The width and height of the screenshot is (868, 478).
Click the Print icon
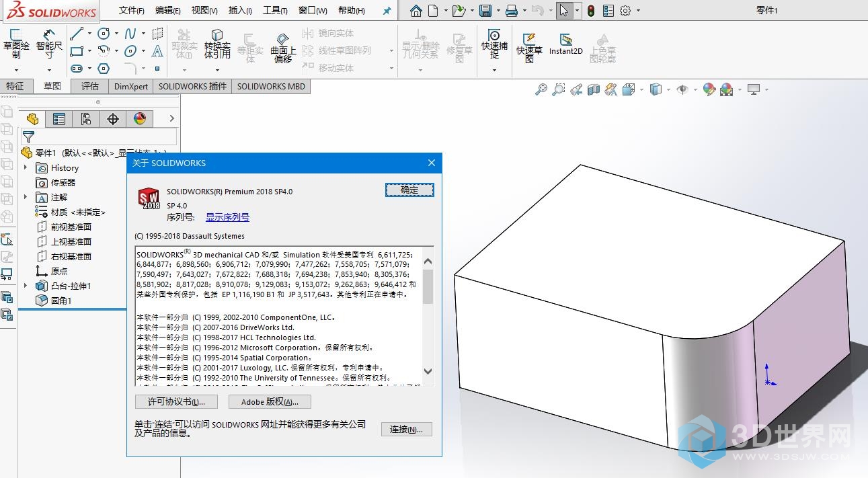point(512,11)
